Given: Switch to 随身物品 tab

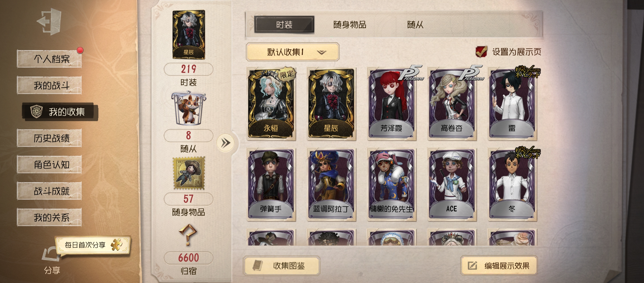Looking at the screenshot, I should (x=350, y=25).
